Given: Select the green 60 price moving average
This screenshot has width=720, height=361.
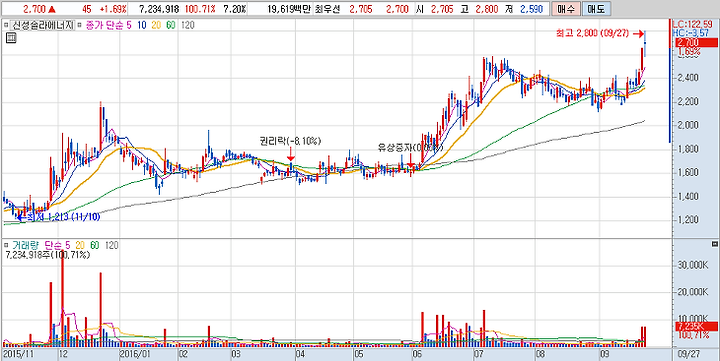Looking at the screenshot, I should tap(171, 26).
